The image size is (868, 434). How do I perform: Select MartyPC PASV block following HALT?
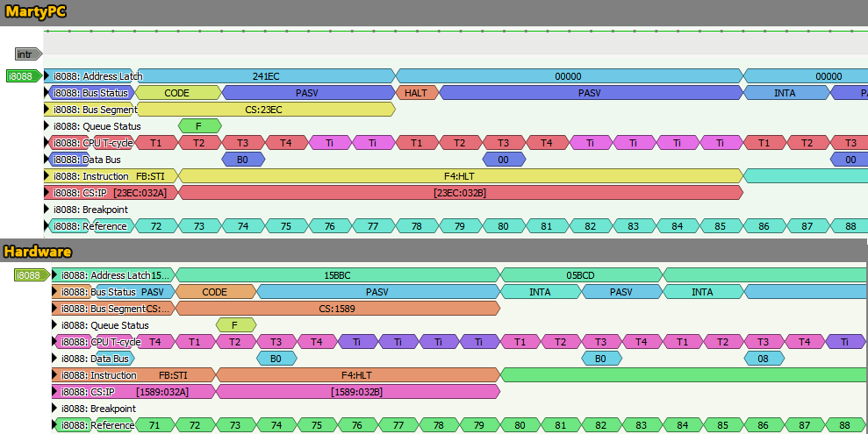click(590, 93)
